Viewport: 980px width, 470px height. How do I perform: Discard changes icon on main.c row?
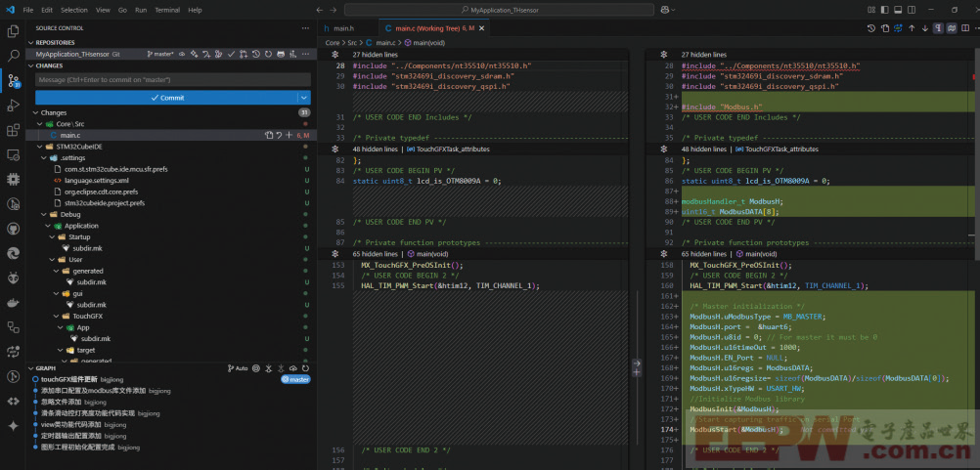(x=279, y=135)
